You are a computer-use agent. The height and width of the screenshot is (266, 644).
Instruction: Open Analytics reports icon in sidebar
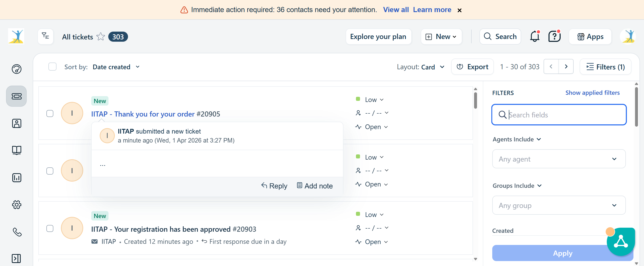(17, 178)
